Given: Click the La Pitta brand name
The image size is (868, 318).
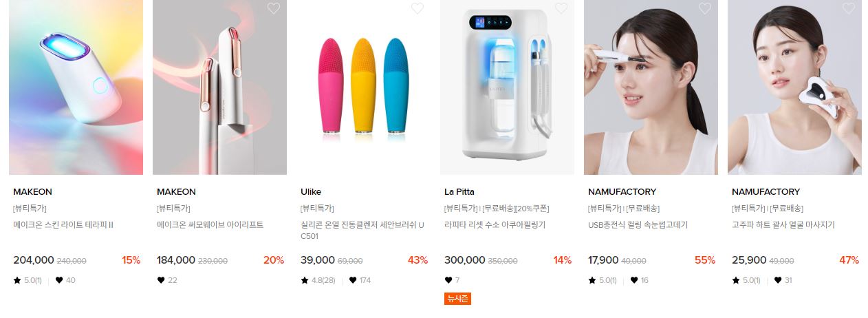Looking at the screenshot, I should click(459, 191).
